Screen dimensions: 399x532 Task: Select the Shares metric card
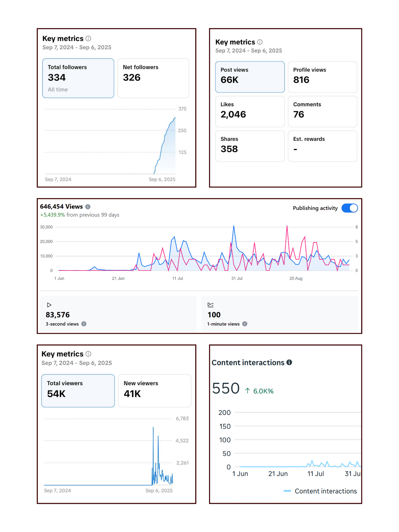point(250,146)
